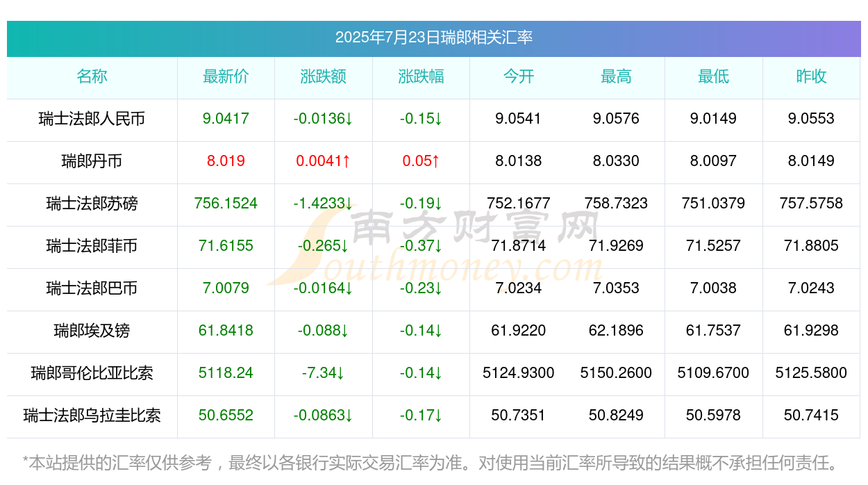Click high value 758.7323
Image resolution: width=868 pixels, height=485 pixels.
616,204
